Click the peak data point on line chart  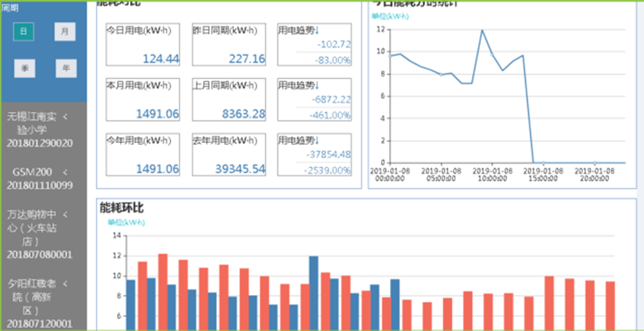(482, 30)
